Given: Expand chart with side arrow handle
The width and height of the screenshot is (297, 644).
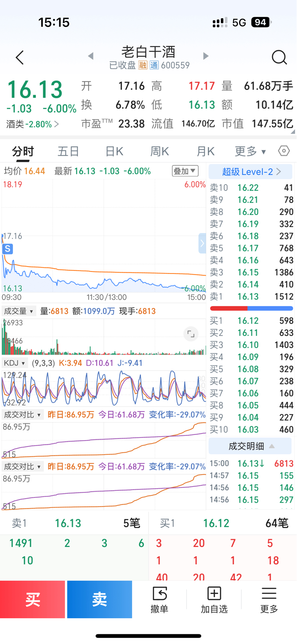Looking at the screenshot, I should [x=202, y=243].
